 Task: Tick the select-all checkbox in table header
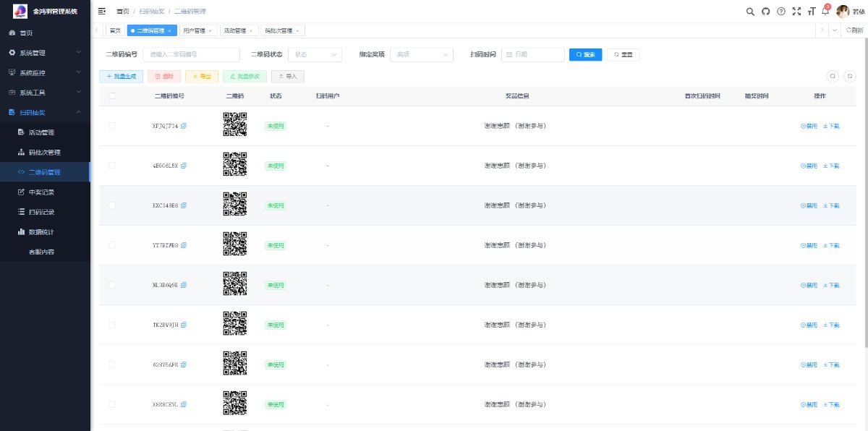pos(111,96)
